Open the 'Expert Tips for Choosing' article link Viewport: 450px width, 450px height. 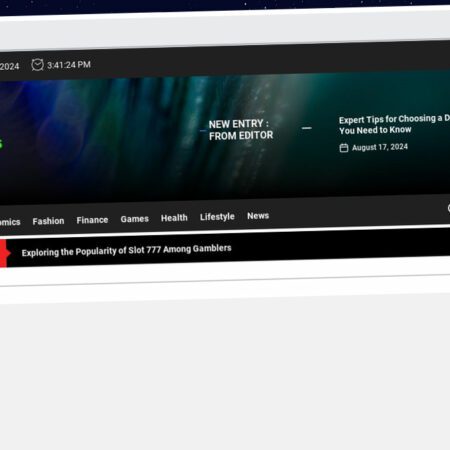click(394, 124)
